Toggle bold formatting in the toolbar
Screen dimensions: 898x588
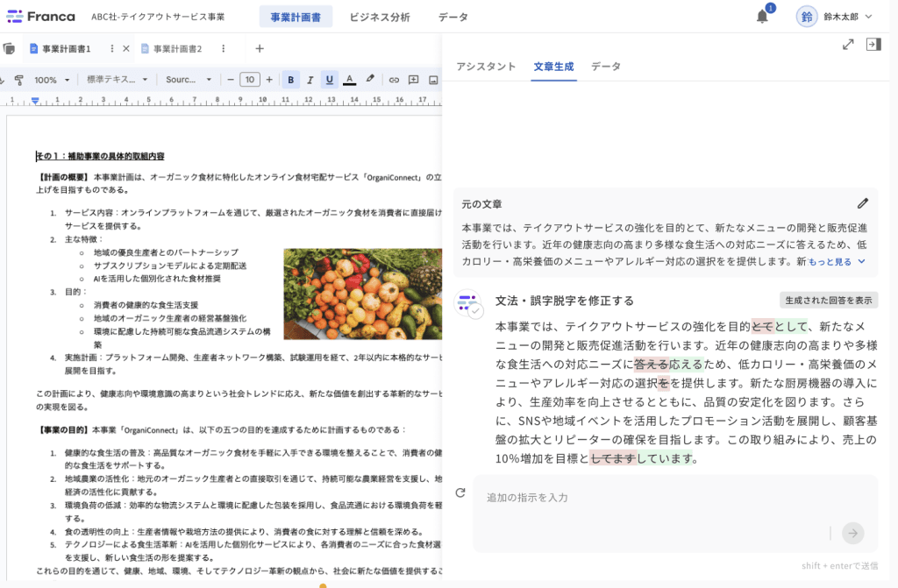[290, 79]
